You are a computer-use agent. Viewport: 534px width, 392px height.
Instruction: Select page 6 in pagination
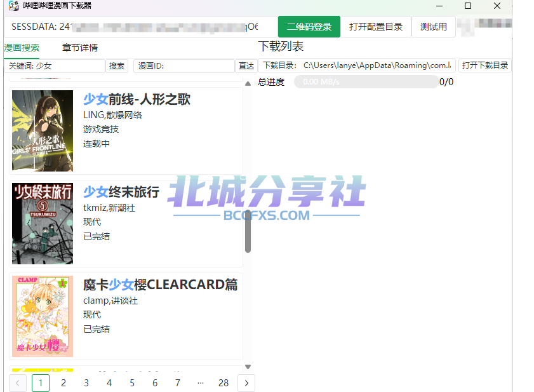[155, 383]
